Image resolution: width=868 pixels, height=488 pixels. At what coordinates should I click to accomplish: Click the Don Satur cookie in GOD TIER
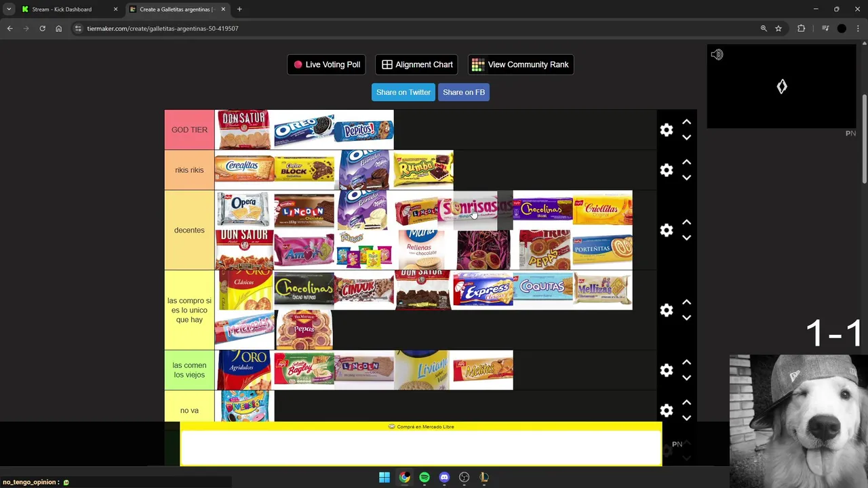(x=244, y=129)
